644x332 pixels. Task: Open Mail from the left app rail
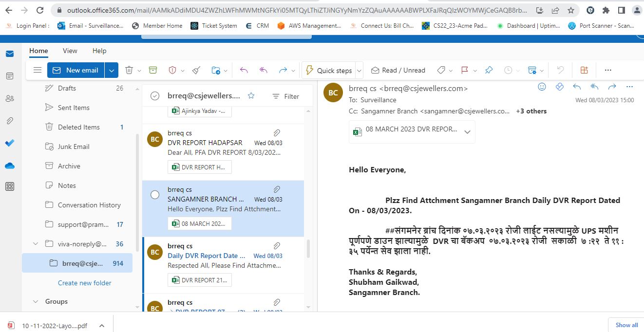[x=10, y=54]
